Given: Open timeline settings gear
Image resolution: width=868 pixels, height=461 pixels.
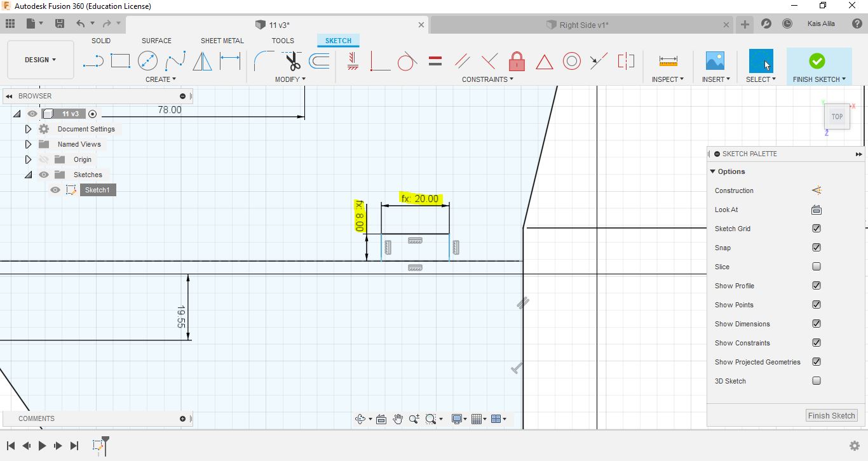Looking at the screenshot, I should pos(855,446).
